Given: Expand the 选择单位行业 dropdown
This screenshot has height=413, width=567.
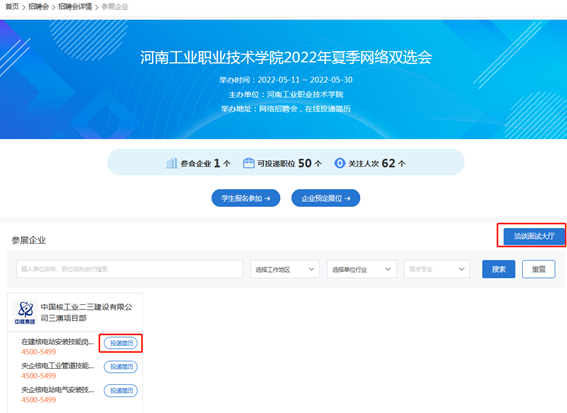Looking at the screenshot, I should tap(362, 269).
